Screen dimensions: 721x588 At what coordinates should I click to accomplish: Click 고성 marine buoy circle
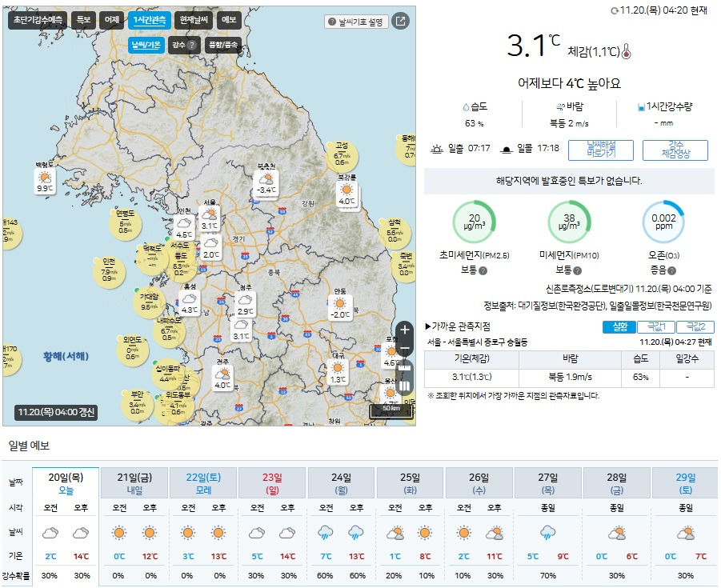point(342,156)
